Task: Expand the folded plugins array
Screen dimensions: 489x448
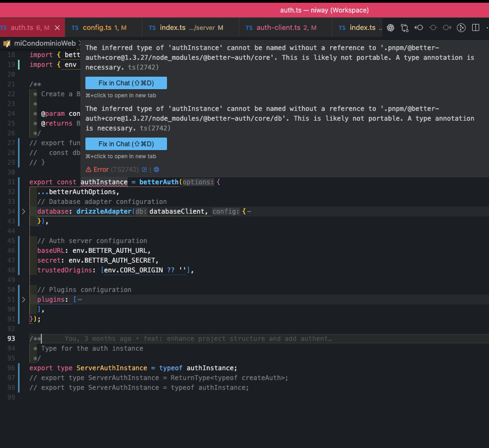Action: [x=23, y=300]
